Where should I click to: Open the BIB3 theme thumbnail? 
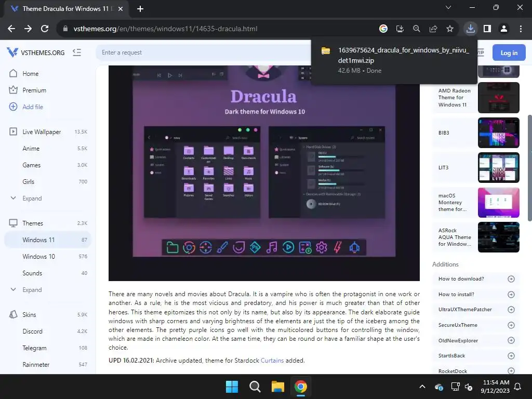click(498, 132)
